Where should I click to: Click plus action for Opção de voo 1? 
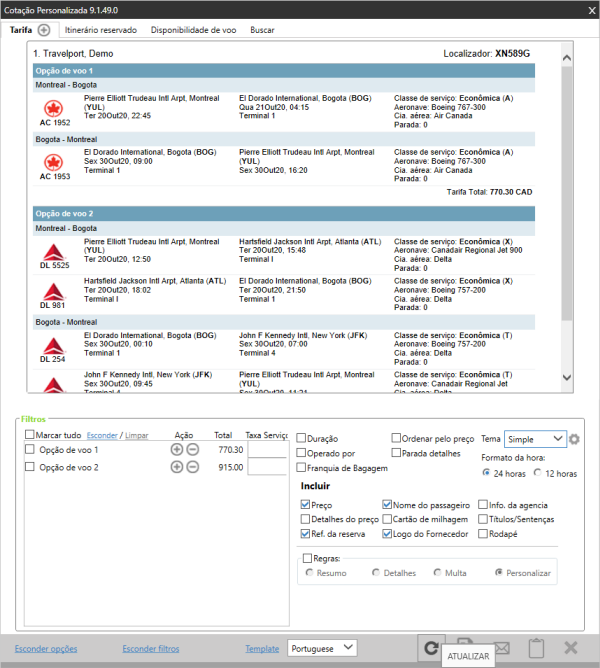pyautogui.click(x=177, y=450)
